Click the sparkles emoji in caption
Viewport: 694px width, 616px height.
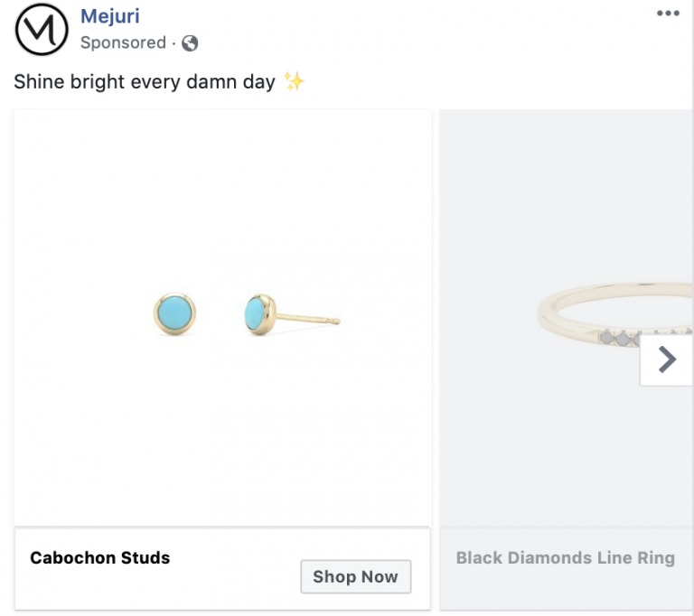pos(294,81)
